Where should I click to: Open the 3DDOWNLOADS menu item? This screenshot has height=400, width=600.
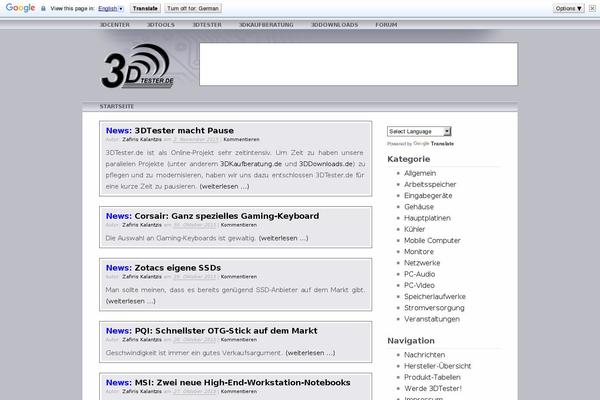335,24
